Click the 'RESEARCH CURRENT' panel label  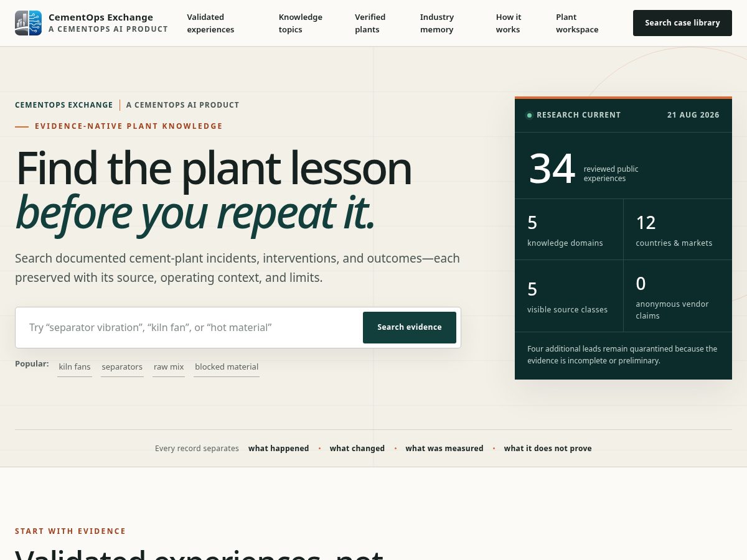click(x=579, y=115)
